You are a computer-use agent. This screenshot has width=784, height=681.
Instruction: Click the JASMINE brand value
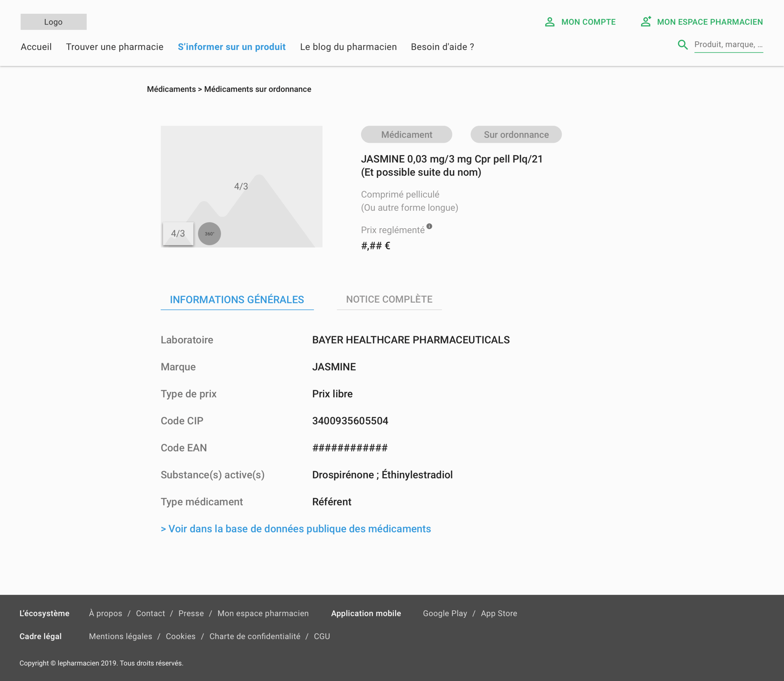tap(334, 367)
